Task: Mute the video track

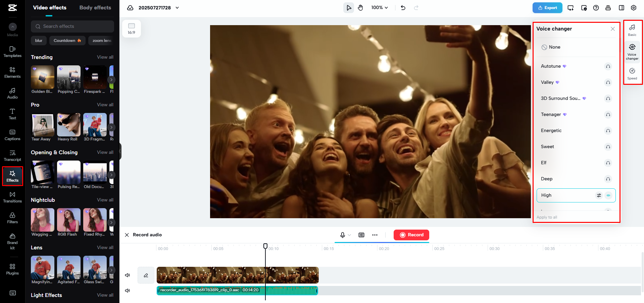Action: (x=127, y=275)
